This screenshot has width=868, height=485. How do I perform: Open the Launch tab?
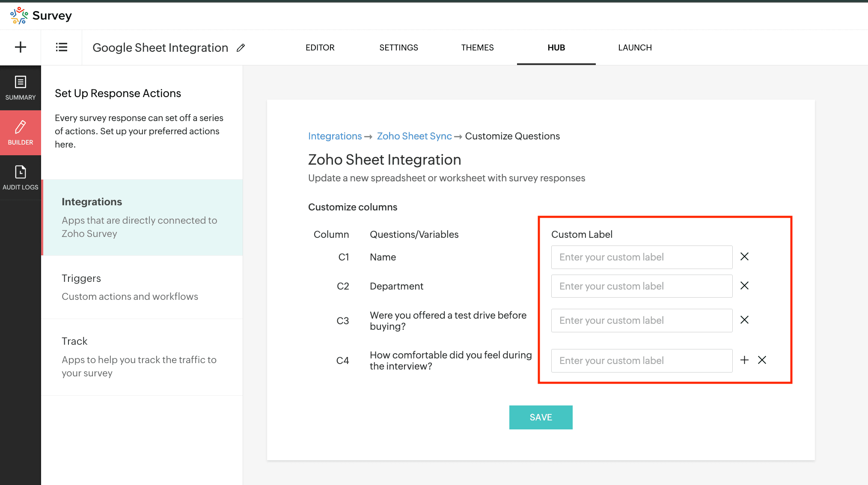(x=635, y=47)
